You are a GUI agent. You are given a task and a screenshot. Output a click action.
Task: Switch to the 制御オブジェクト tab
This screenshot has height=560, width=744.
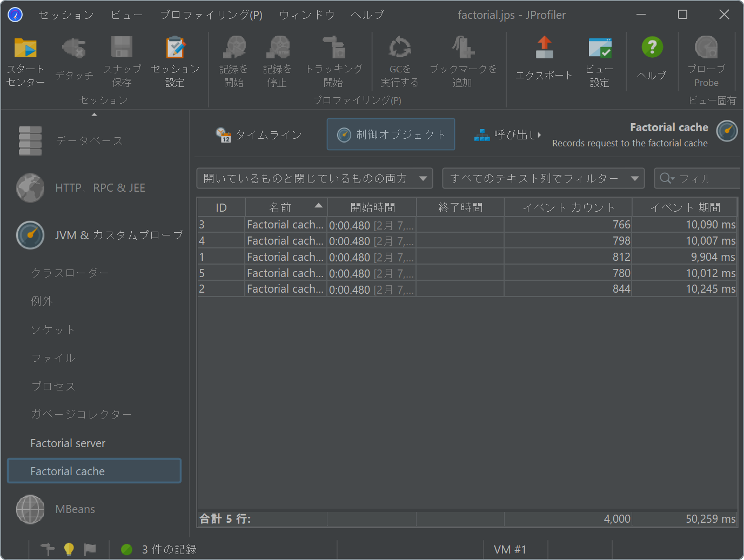click(391, 134)
